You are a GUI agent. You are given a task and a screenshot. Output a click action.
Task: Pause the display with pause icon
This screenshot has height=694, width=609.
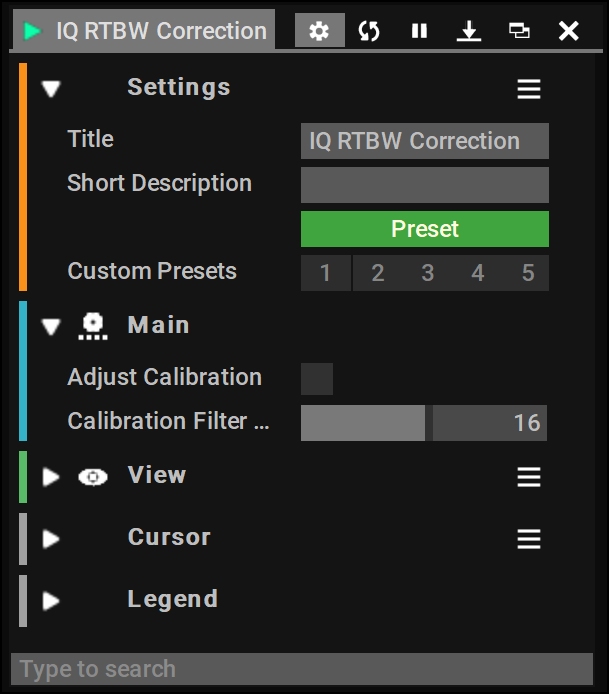coord(419,31)
